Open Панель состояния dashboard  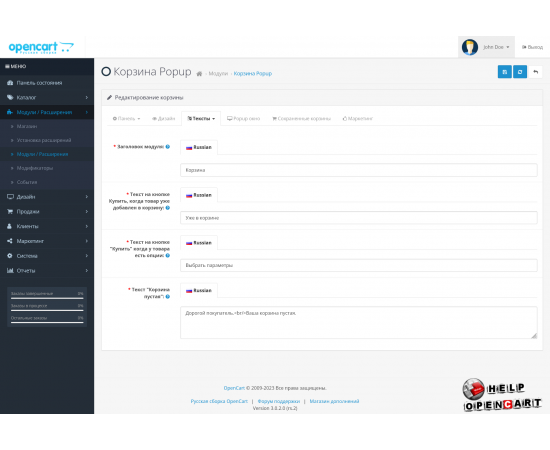point(47,83)
